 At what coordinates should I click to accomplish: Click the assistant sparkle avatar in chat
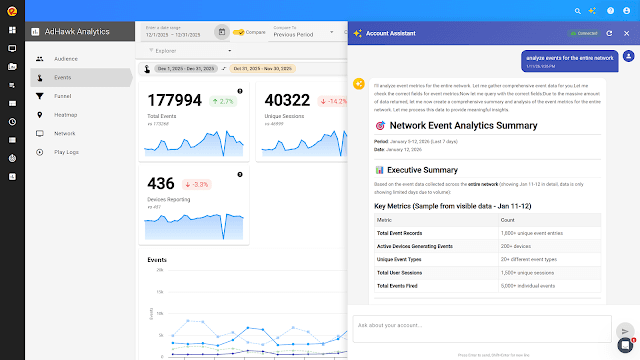359,84
